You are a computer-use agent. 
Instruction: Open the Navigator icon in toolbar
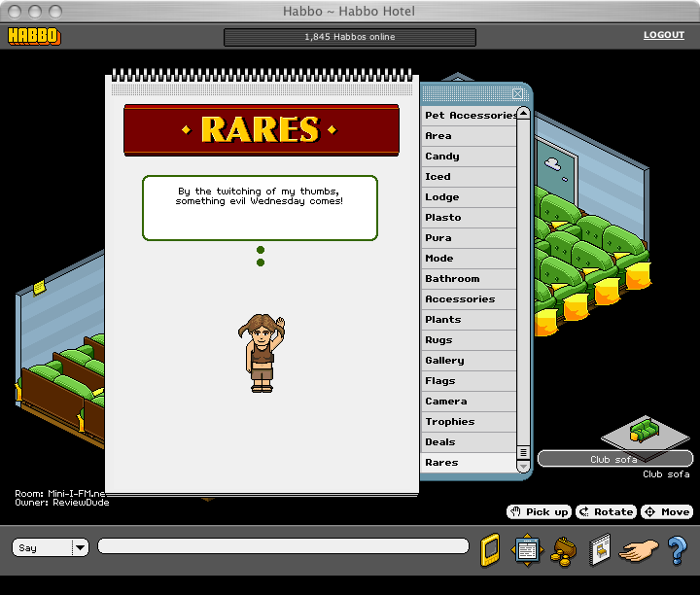tap(526, 549)
